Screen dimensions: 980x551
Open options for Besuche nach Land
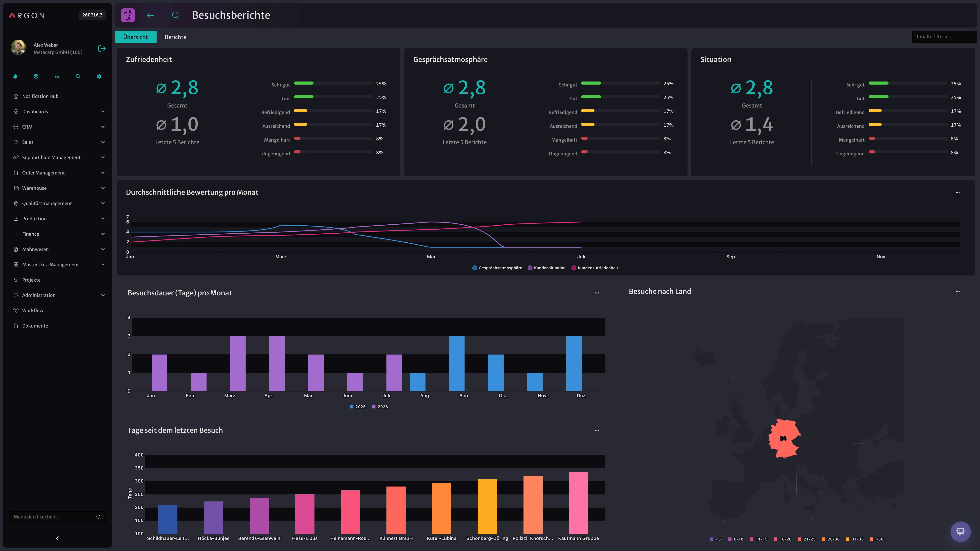coord(958,291)
